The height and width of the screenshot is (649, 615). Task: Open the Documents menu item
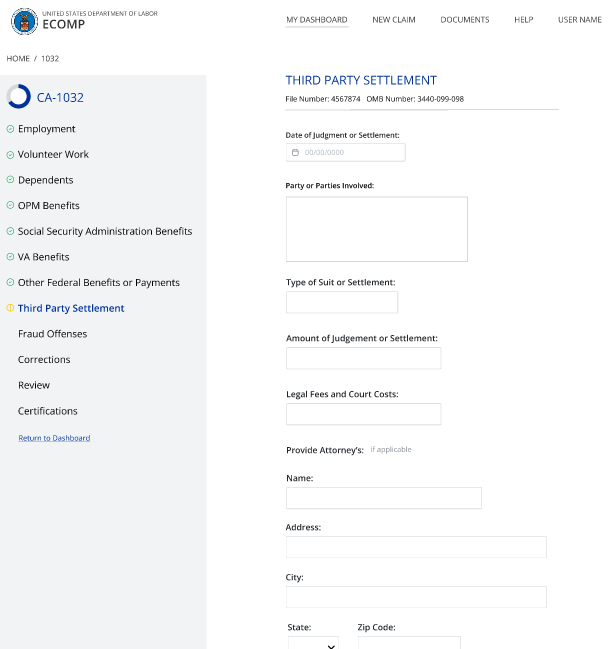[465, 20]
